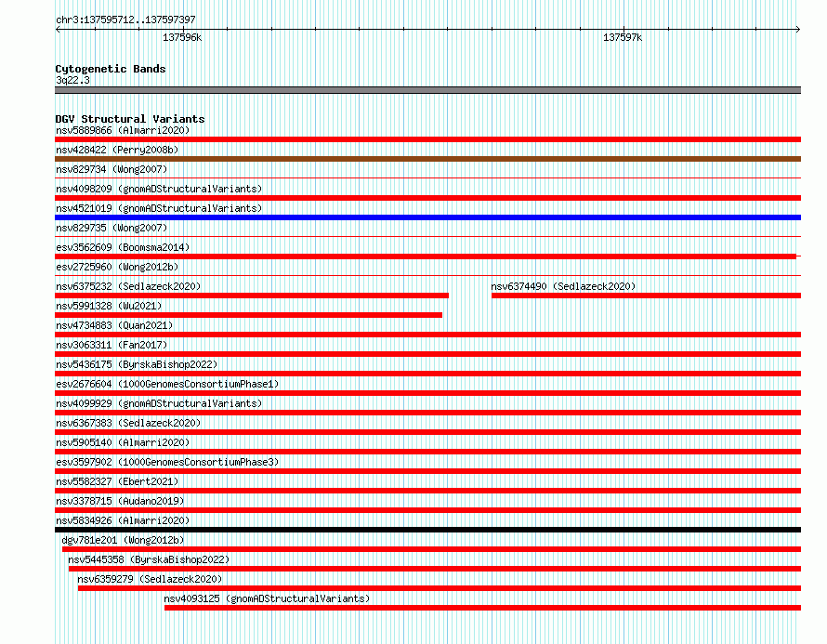827x644 pixels.
Task: Select the red bar under nsv5991328
Action: (248, 315)
